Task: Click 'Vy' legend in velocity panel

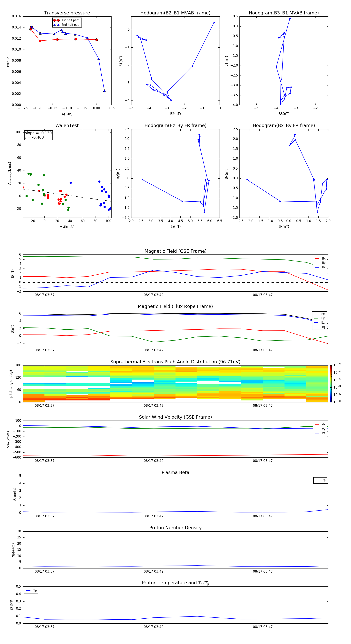Action: coord(320,429)
